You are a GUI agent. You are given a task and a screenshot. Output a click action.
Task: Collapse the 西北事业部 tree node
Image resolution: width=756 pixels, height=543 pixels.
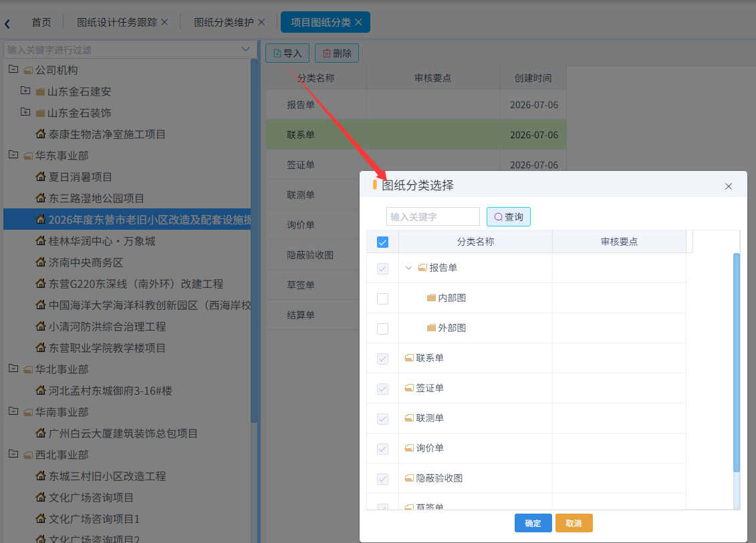coord(13,454)
